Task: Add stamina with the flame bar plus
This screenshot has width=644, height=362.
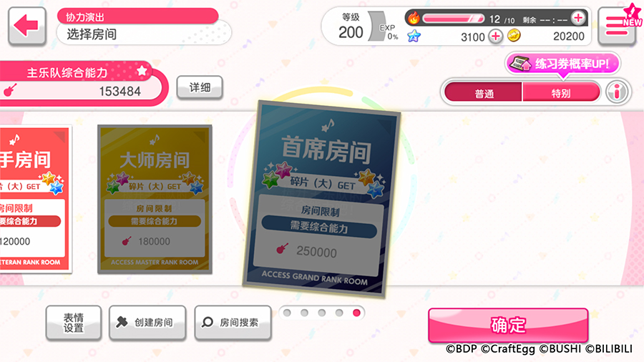Action: click(578, 18)
